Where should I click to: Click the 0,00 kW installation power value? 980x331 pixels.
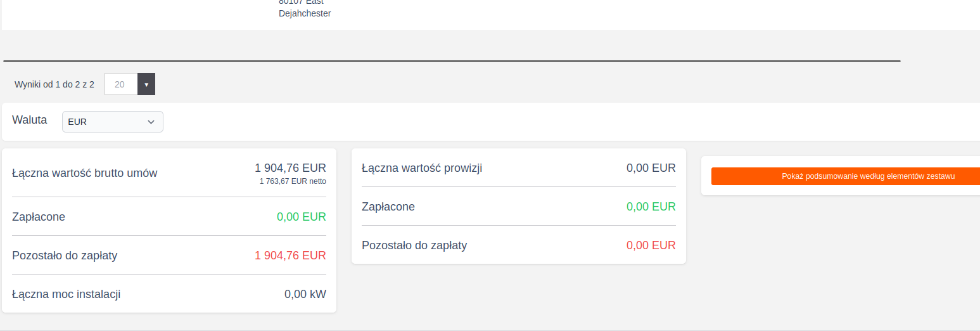point(305,294)
